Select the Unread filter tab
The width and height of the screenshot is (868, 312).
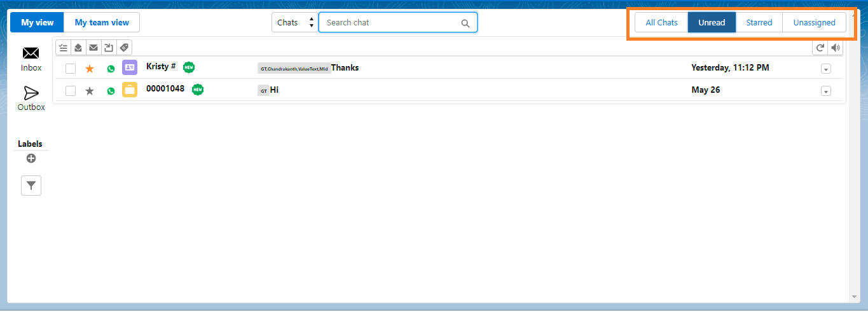(x=712, y=22)
